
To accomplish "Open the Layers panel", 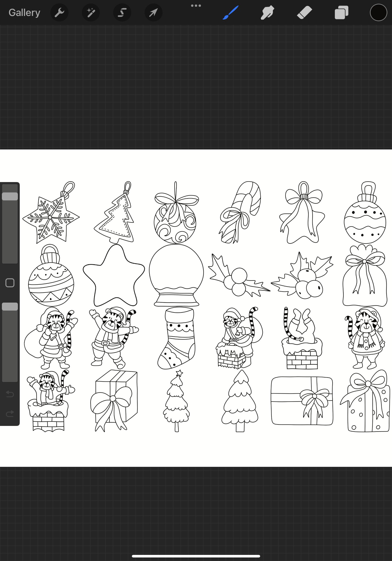I will pyautogui.click(x=341, y=12).
